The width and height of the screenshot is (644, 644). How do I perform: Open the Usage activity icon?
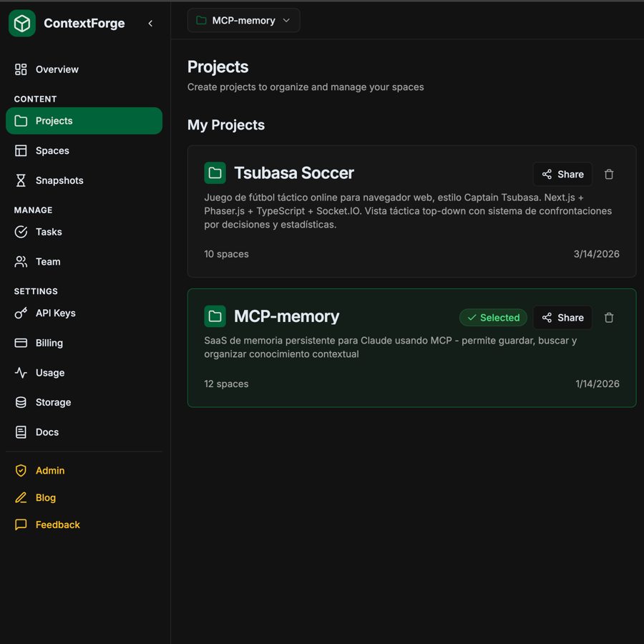tap(21, 372)
